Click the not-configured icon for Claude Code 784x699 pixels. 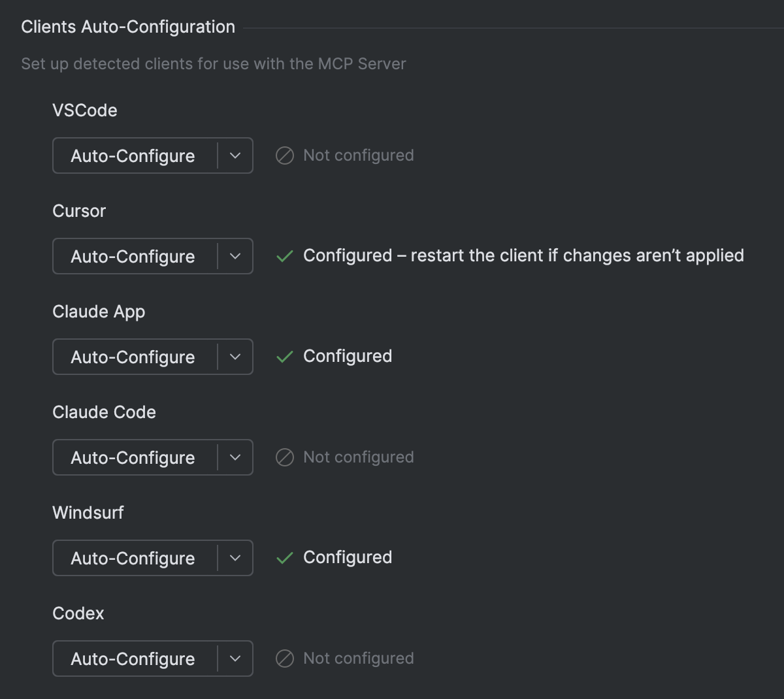[285, 457]
